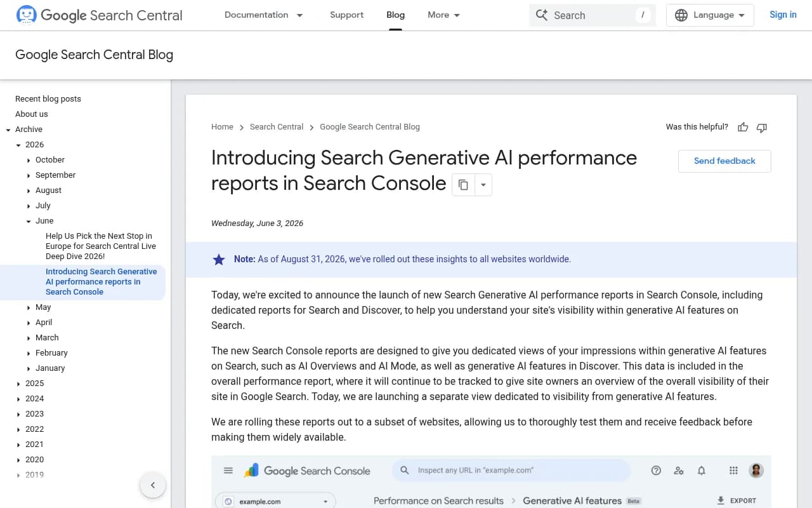Select the Introducing Search Generative AI sidebar post

point(101,282)
